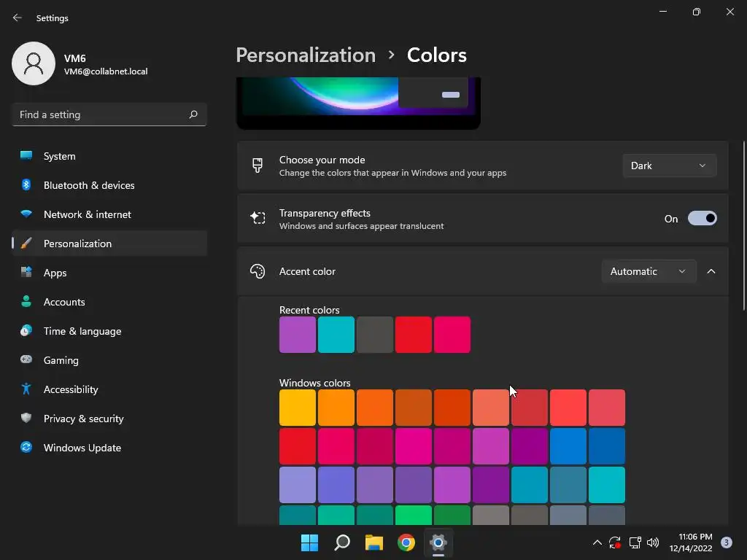Choose the yellow gold Windows color swatch
747x560 pixels.
298,408
